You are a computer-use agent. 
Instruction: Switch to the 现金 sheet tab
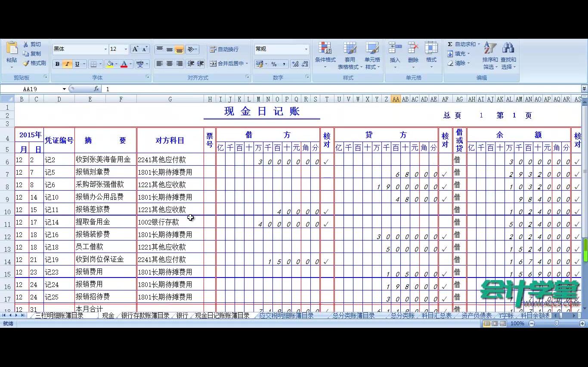tap(108, 315)
